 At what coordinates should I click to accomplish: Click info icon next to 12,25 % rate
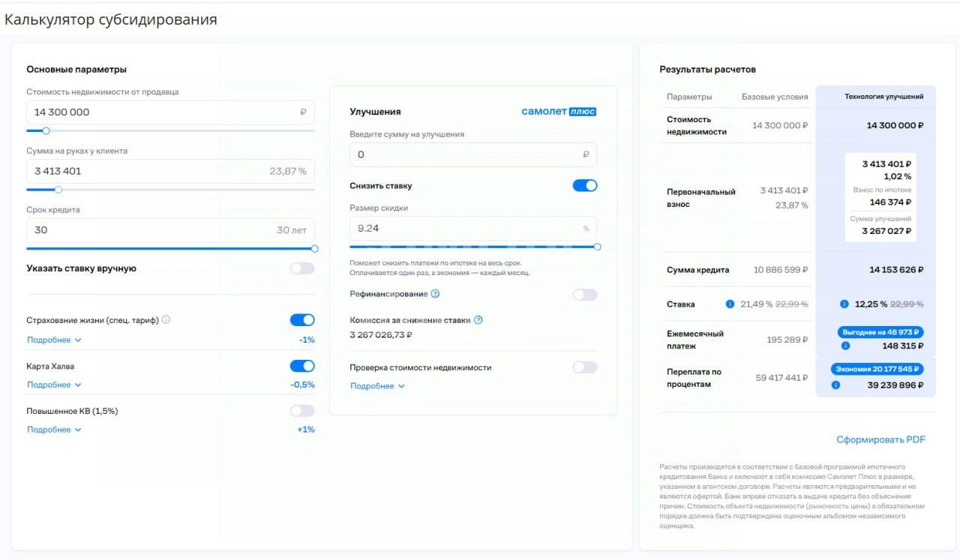point(844,304)
